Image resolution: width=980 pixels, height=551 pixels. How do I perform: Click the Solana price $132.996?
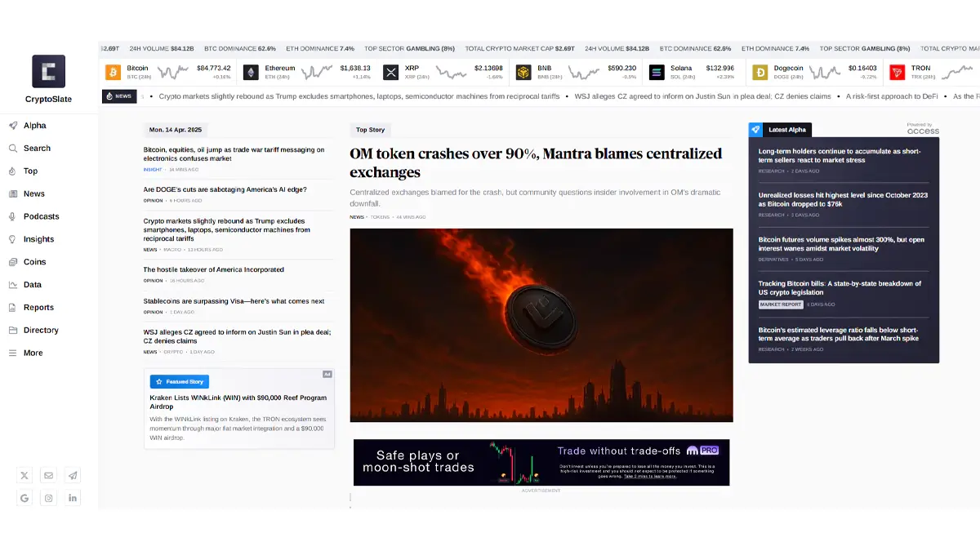(720, 69)
